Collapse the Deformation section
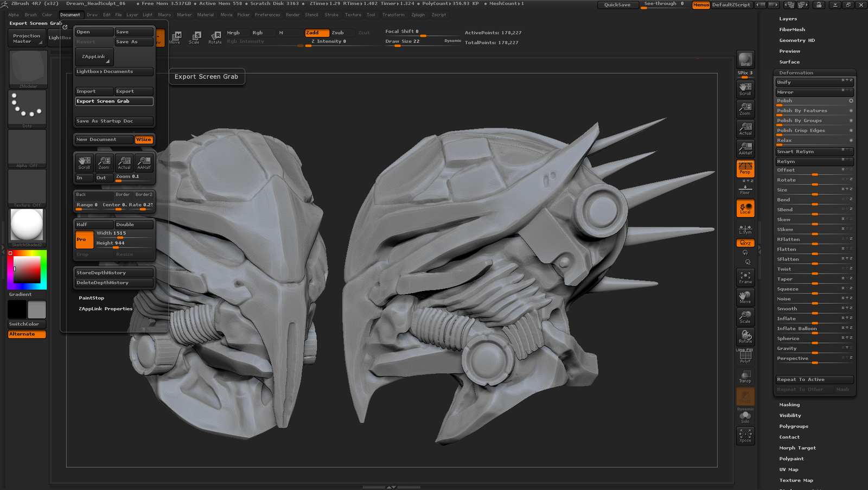868x490 pixels. [x=796, y=73]
